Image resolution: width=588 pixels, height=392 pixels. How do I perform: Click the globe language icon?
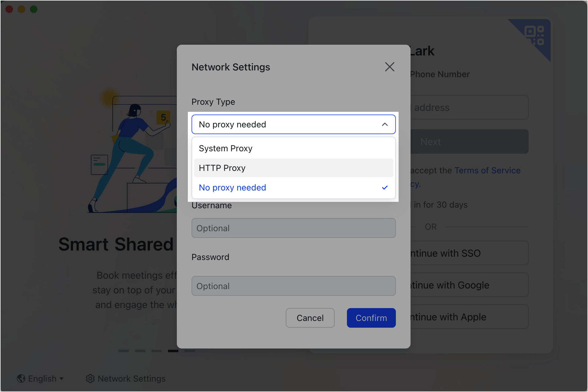(21, 379)
